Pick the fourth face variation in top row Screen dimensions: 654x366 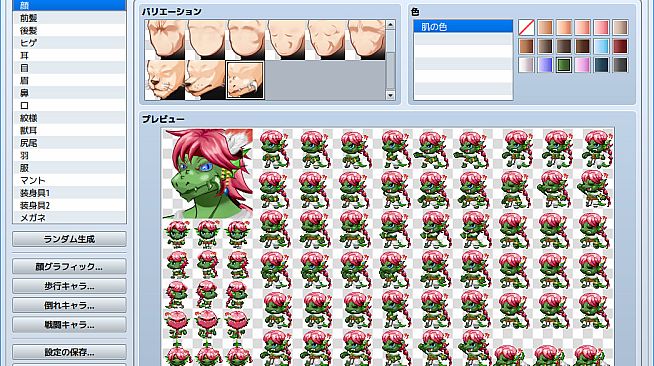coord(286,40)
